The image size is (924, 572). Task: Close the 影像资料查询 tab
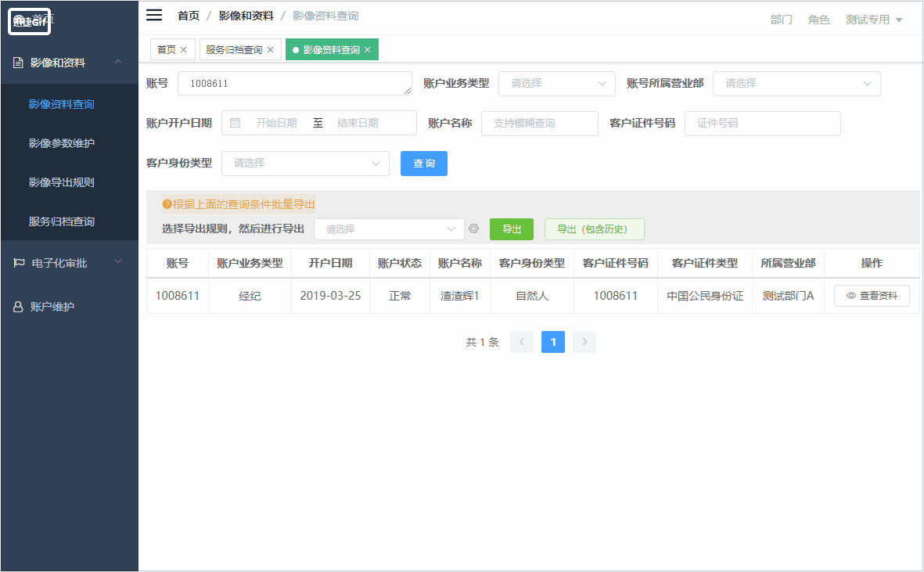pos(367,50)
